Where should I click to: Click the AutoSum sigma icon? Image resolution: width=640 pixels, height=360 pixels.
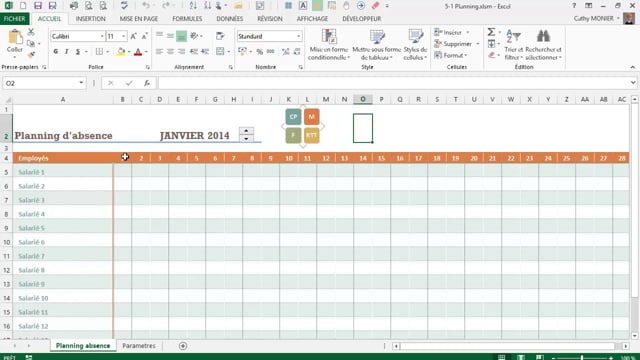click(x=491, y=32)
